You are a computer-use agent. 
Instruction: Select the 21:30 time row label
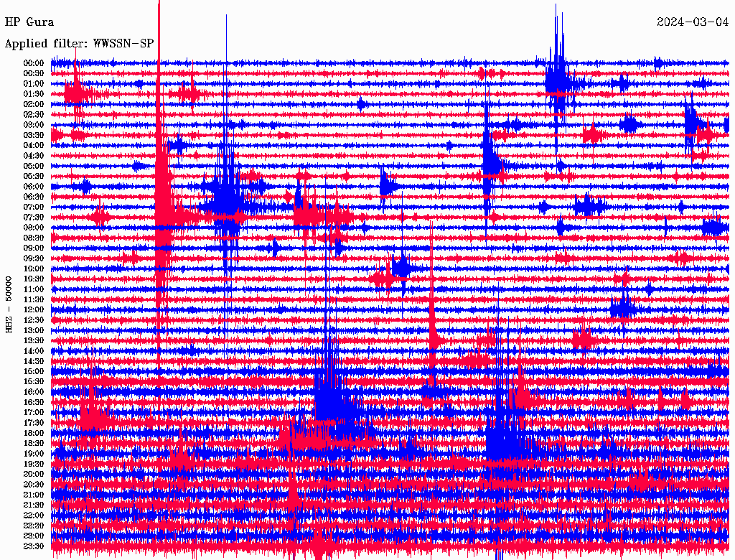pyautogui.click(x=33, y=505)
